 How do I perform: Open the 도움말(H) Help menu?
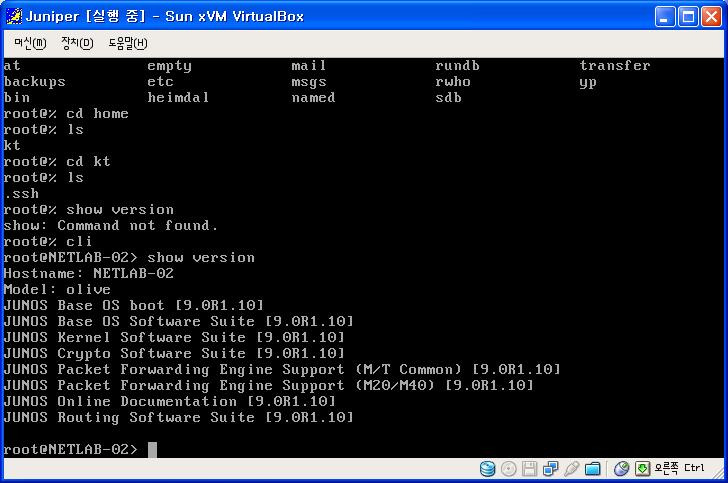128,43
